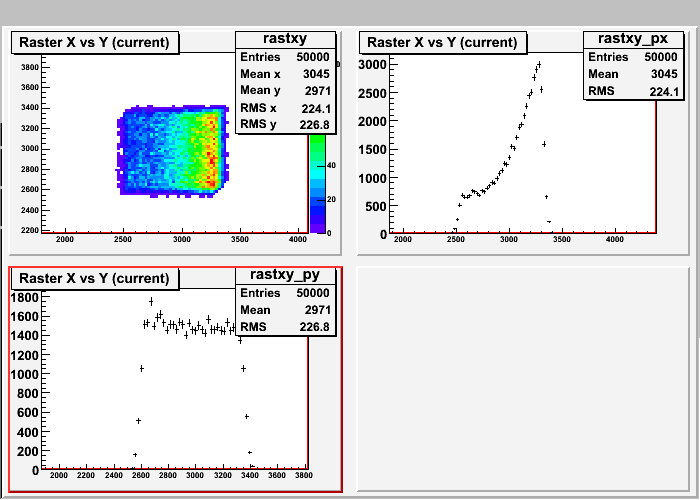The height and width of the screenshot is (500, 700).
Task: Click the '1500' Y-axis label in the rastxy_px pad
Action: click(x=372, y=150)
